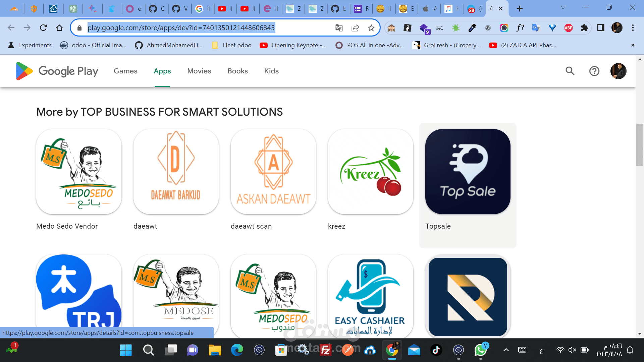The width and height of the screenshot is (644, 362).
Task: Open the Google Translate page icon in the address bar
Action: [339, 28]
